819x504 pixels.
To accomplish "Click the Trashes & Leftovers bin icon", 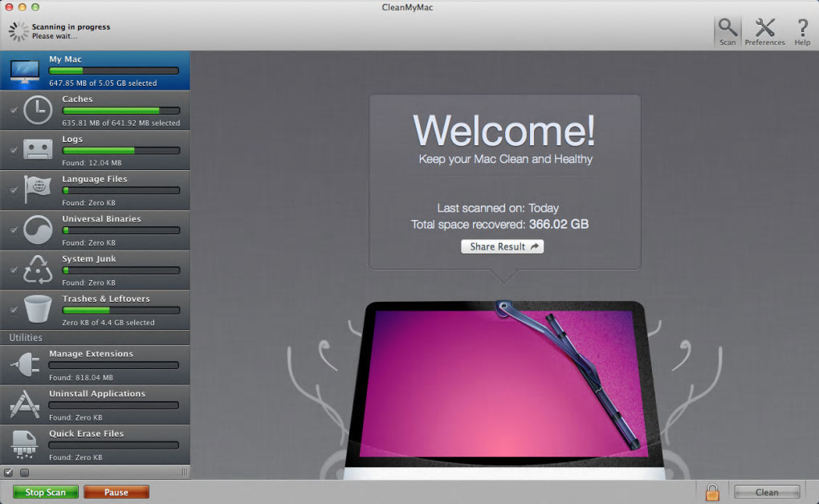I will pyautogui.click(x=38, y=309).
